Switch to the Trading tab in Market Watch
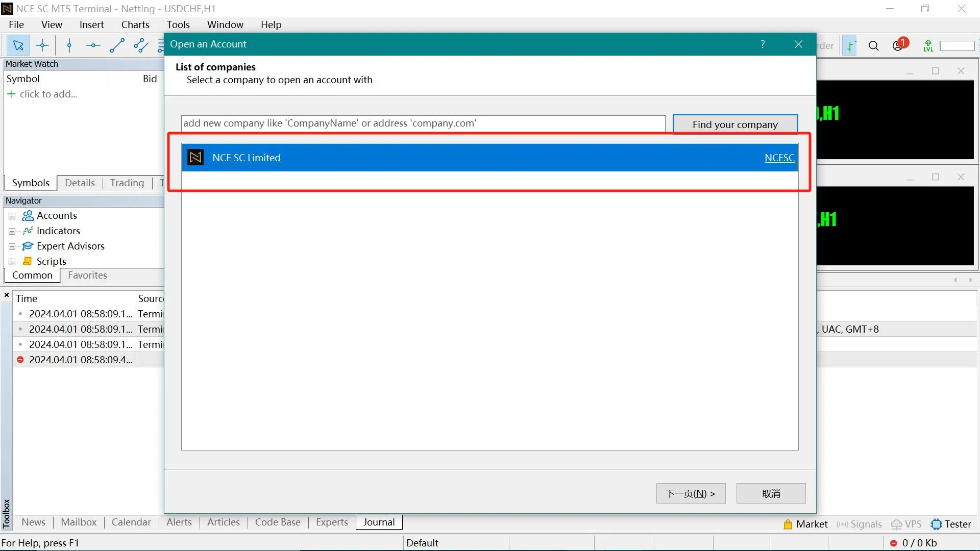Screen dimensions: 980x551 [127, 183]
